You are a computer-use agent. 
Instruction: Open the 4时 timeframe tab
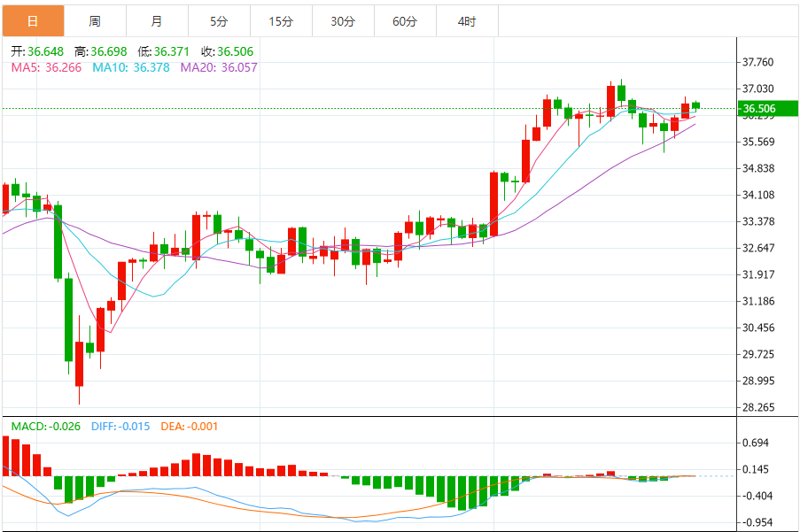[x=468, y=21]
